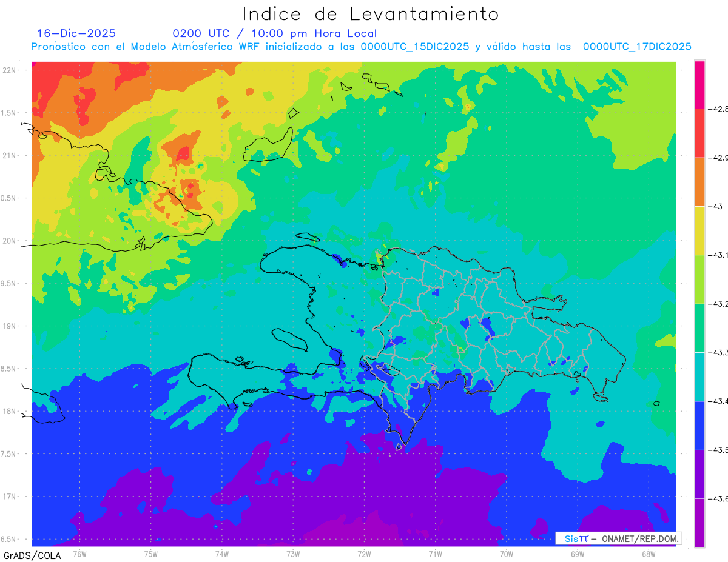Click the '17N' latitude label
The image size is (728, 562).
point(9,497)
